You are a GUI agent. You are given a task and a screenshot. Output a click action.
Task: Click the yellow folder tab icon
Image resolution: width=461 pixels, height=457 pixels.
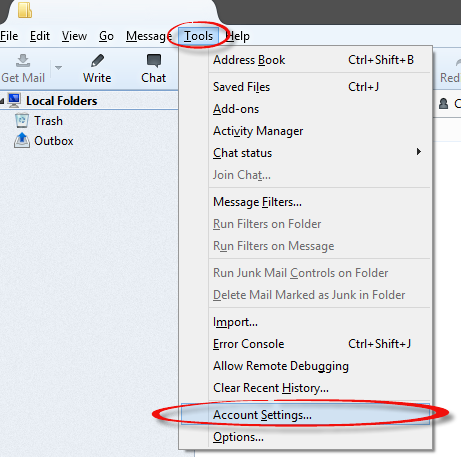click(x=25, y=10)
